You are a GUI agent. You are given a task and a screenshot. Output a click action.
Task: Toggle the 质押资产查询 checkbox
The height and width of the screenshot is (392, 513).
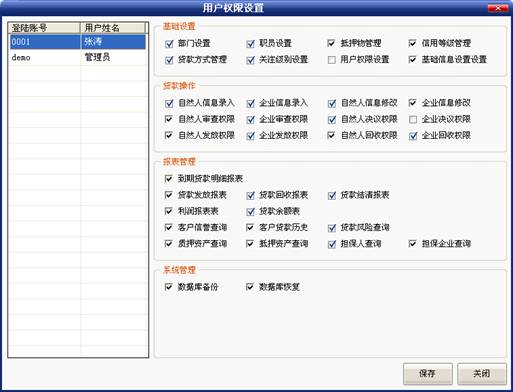(169, 244)
